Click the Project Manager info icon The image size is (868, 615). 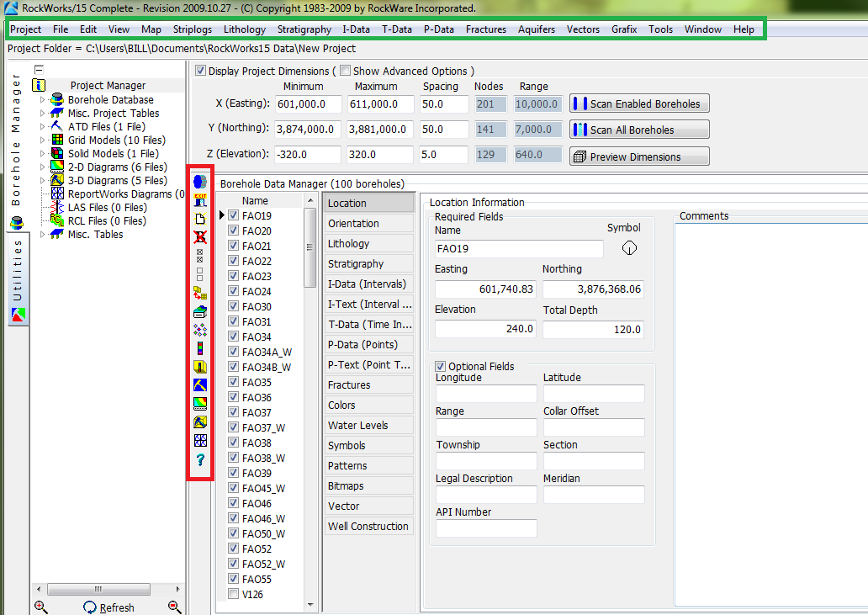[x=39, y=85]
